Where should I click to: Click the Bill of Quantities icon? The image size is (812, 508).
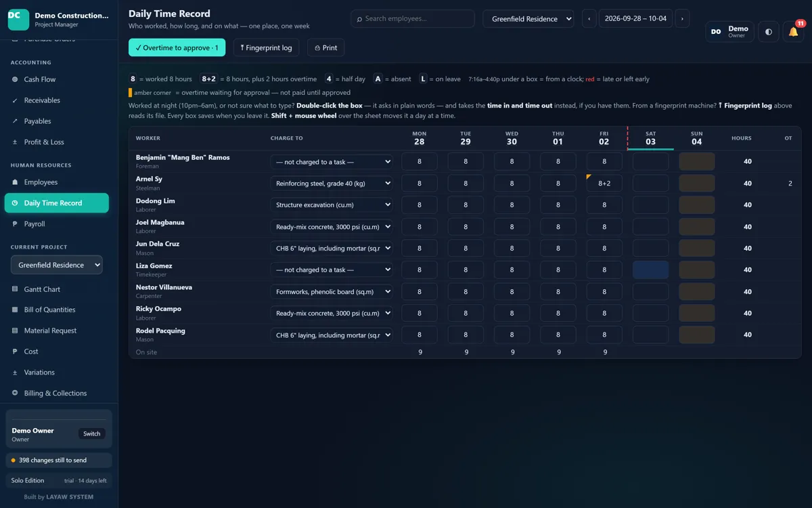click(x=15, y=310)
